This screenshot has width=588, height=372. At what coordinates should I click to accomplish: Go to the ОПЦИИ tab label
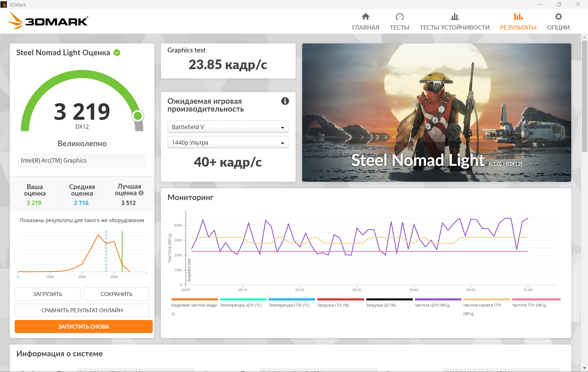pos(558,27)
